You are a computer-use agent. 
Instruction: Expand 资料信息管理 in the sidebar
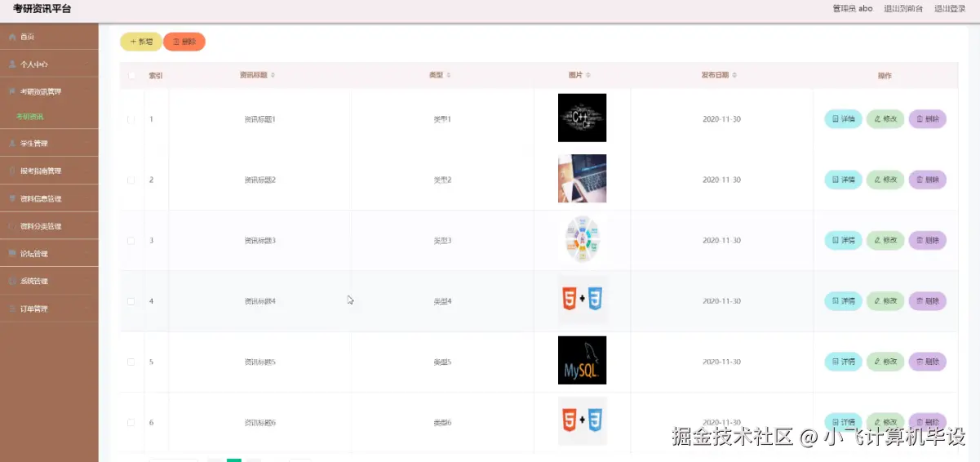(49, 198)
